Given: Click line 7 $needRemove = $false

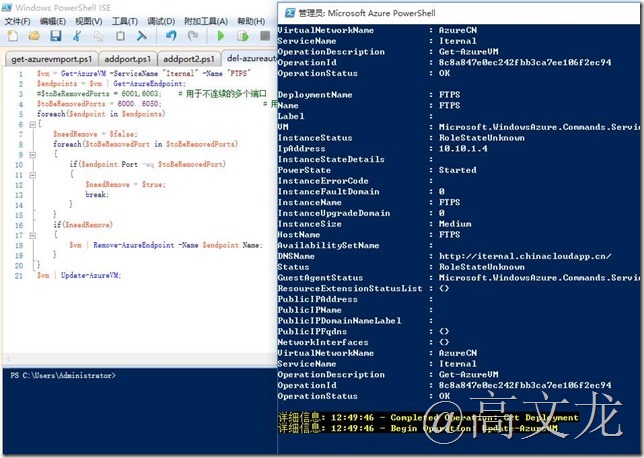Looking at the screenshot, I should coord(95,134).
